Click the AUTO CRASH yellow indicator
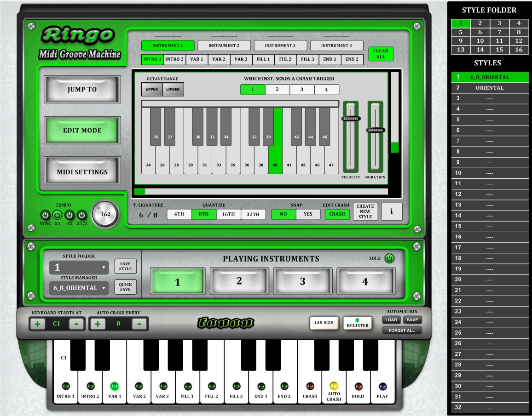Viewport: 532px width, 416px height. tap(334, 386)
